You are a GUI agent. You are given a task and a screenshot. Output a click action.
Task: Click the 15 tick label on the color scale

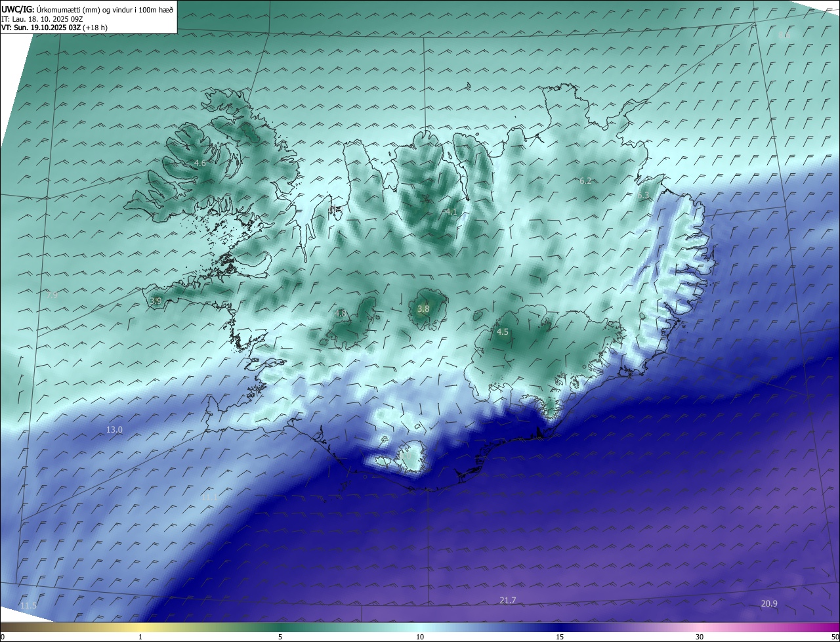(560, 637)
